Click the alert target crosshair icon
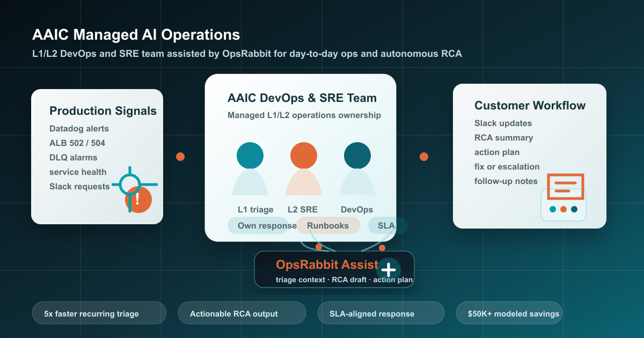Viewport: 644px width, 338px height. (129, 186)
